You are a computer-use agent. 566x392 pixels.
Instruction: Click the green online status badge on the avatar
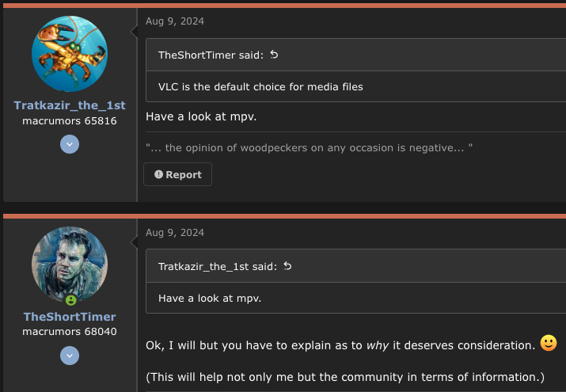point(71,300)
